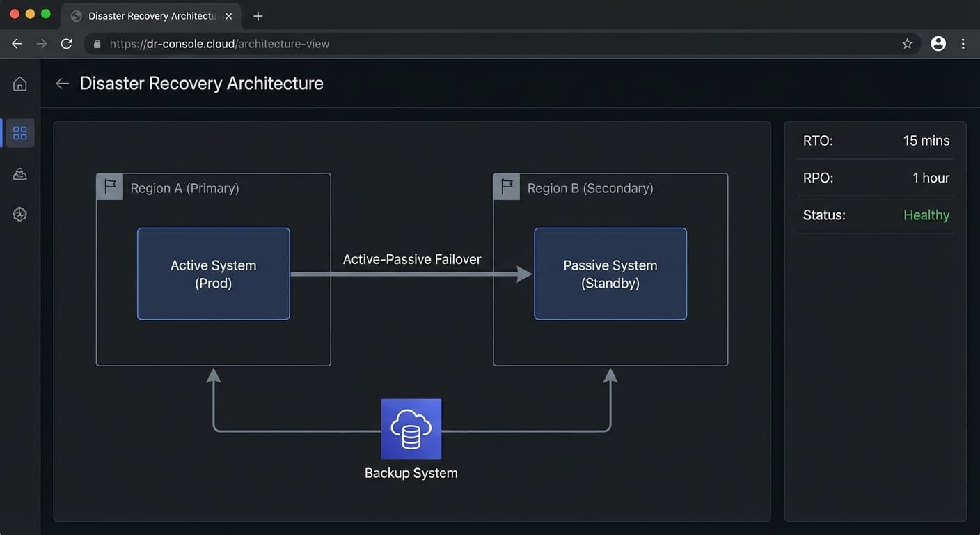Click the Disaster Recovery Architecture page heading
This screenshot has height=535, width=980.
click(x=202, y=84)
